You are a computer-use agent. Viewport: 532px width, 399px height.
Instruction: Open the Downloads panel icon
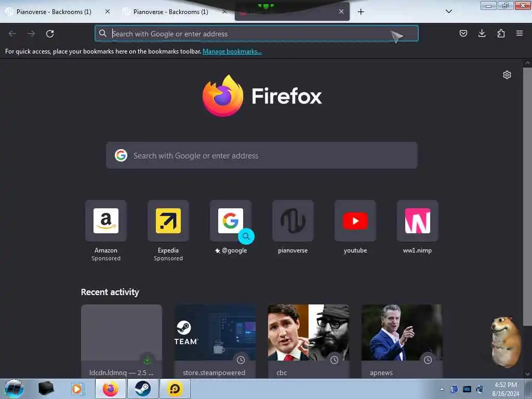pyautogui.click(x=482, y=33)
